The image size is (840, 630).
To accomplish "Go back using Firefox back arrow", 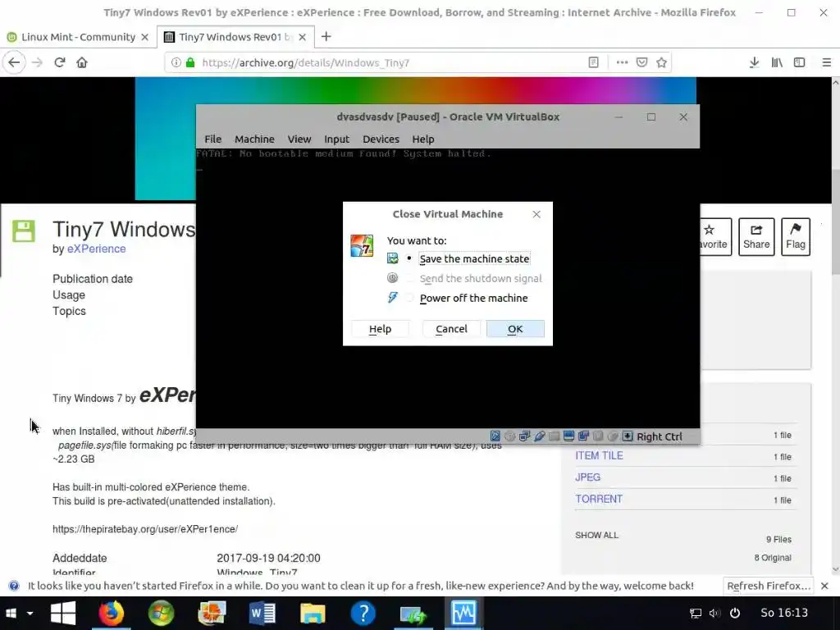I will [14, 62].
